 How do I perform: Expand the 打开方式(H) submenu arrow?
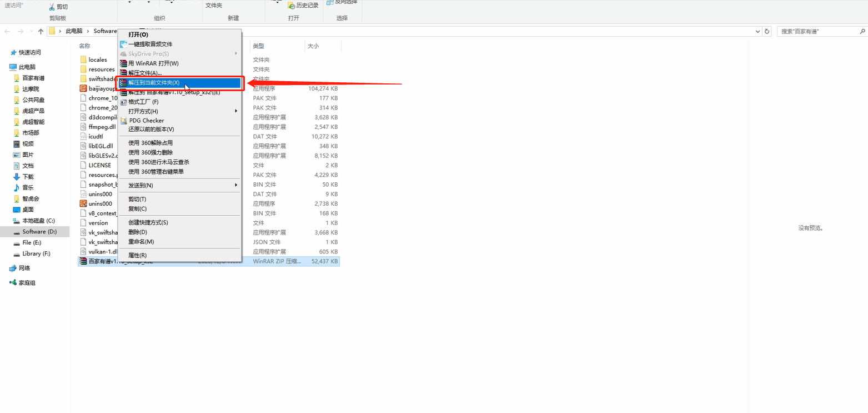tap(236, 111)
